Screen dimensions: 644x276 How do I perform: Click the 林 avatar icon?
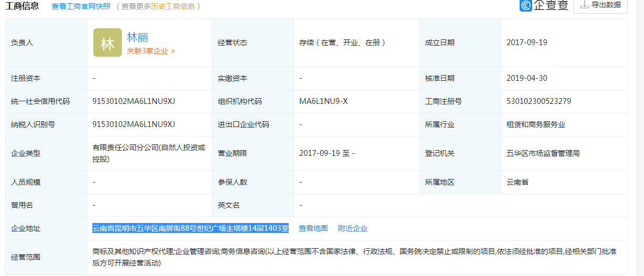[x=107, y=43]
